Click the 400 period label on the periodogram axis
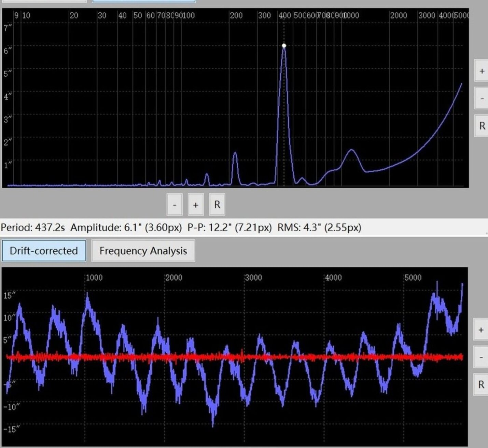488x448 pixels. click(x=285, y=15)
